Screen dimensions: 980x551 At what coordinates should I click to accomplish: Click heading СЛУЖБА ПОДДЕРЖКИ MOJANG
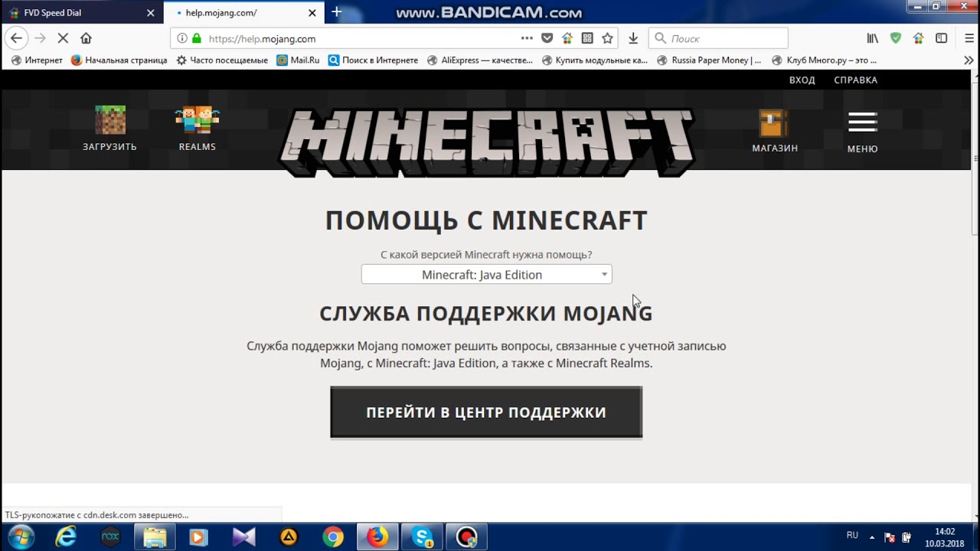coord(485,313)
